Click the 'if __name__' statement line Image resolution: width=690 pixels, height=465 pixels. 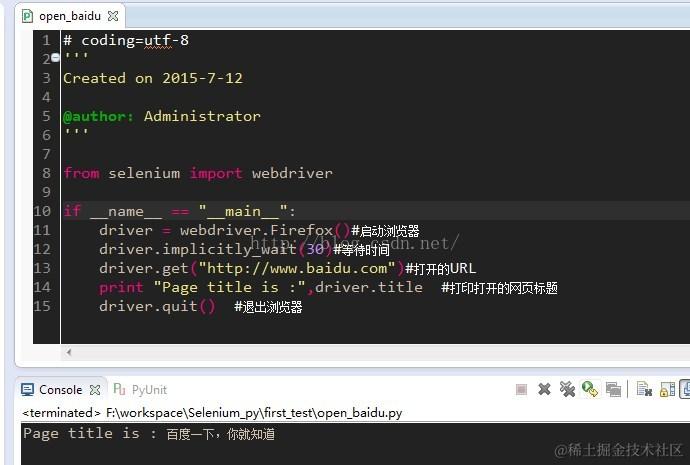click(180, 211)
